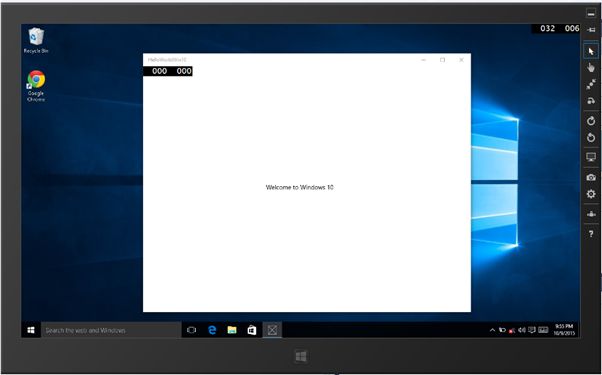Screen dimensions: 602x375
Task: Switch to basic touch mode hand icon
Action: point(591,68)
